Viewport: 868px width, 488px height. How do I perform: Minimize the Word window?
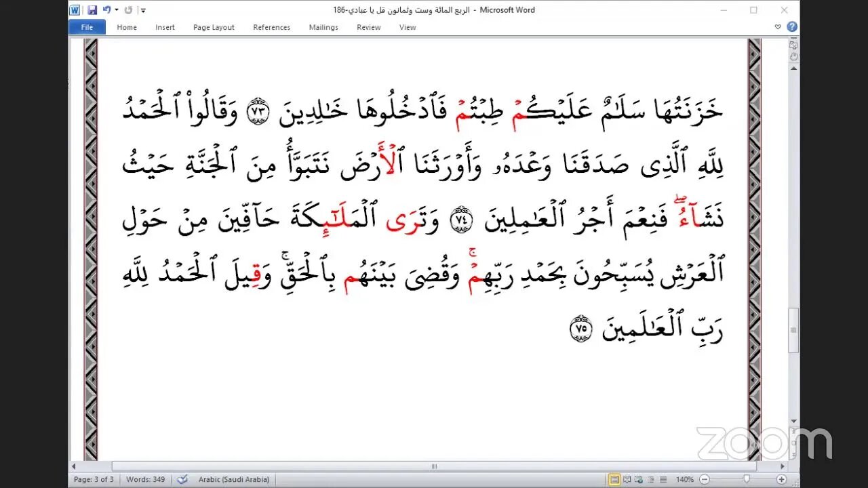(x=724, y=10)
